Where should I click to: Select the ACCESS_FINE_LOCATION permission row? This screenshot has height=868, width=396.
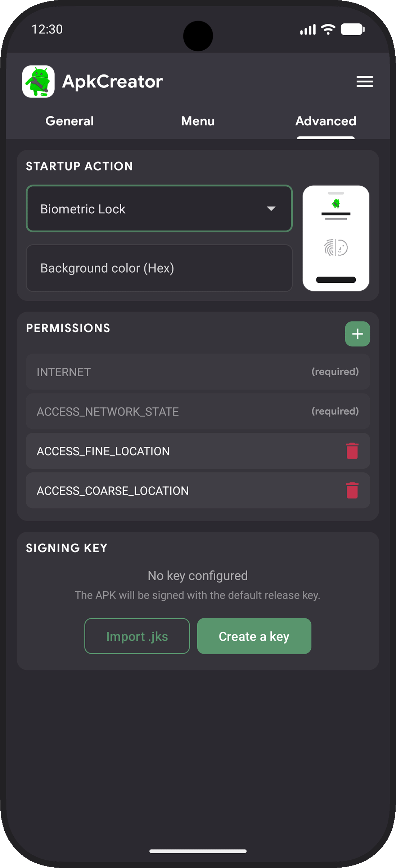click(x=162, y=451)
